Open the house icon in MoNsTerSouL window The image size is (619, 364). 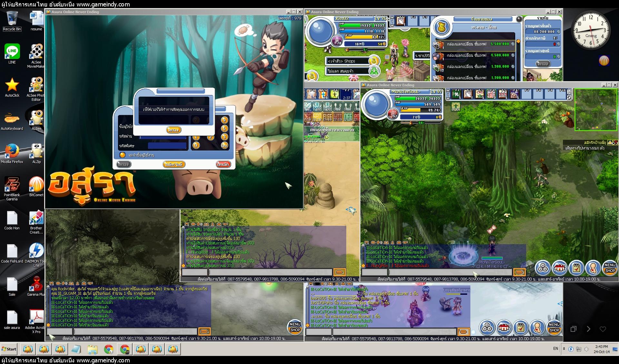559,267
